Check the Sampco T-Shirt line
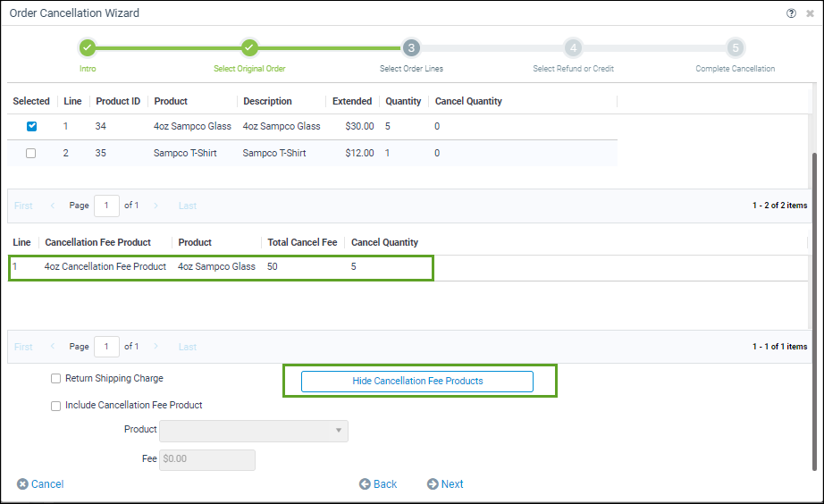Viewport: 824px width, 504px height. pyautogui.click(x=31, y=153)
